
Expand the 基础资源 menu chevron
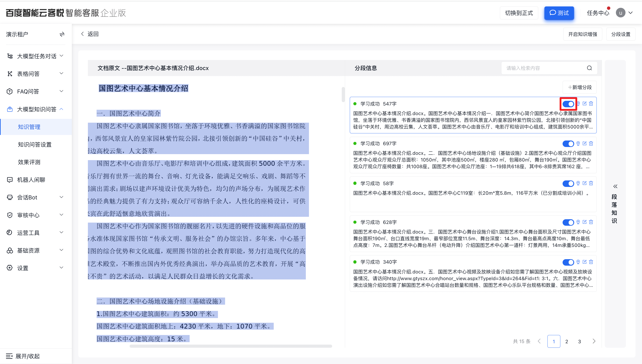tap(62, 250)
